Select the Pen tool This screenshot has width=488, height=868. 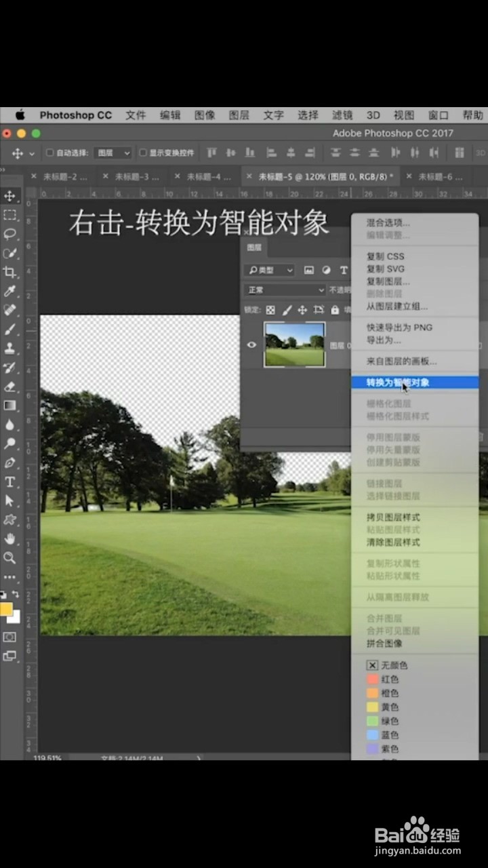tap(9, 462)
